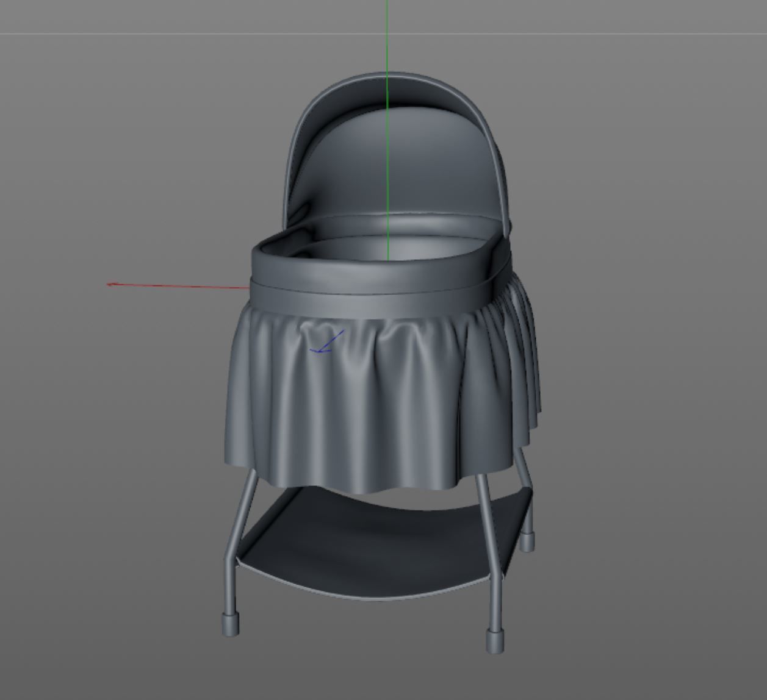This screenshot has width=767, height=700.
Task: Select the front left leg's foot cap
Action: pos(230,625)
